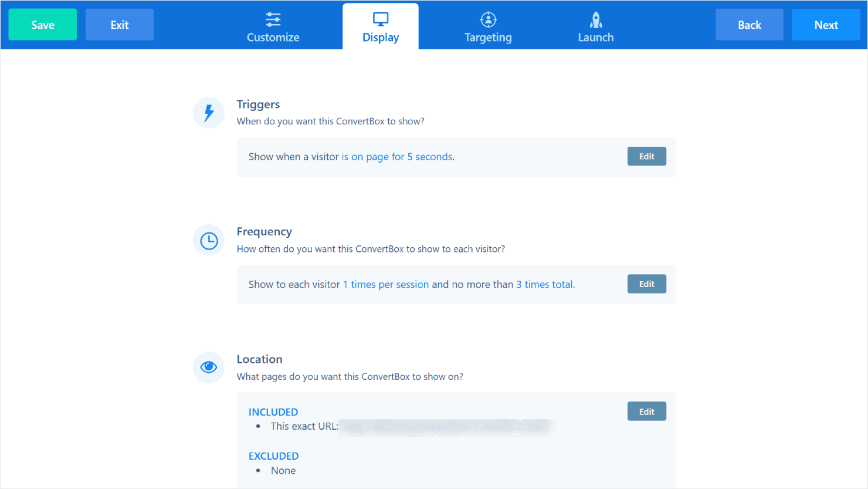Click the '3 times total' link

pyautogui.click(x=545, y=285)
